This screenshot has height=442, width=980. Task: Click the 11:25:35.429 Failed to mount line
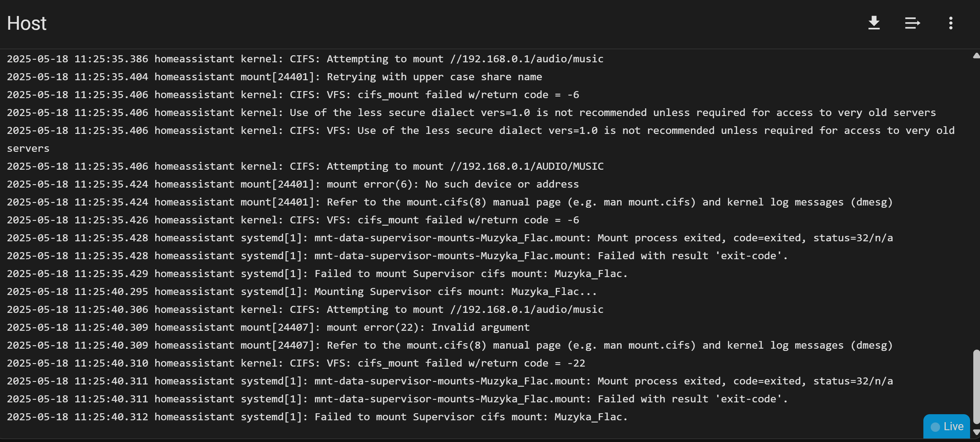tap(317, 274)
